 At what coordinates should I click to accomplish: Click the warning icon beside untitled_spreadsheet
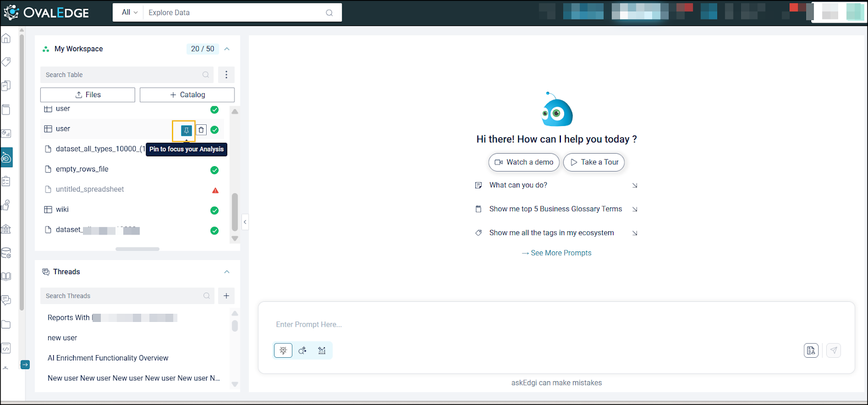click(215, 190)
